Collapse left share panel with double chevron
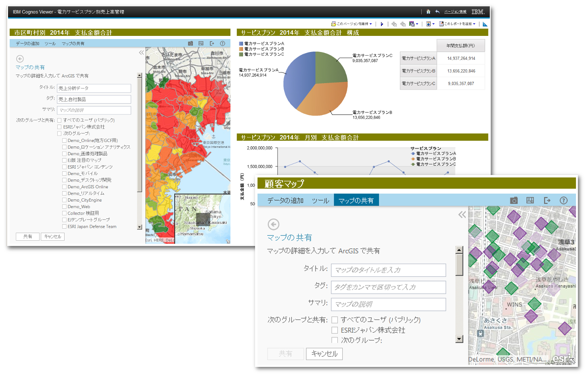The width and height of the screenshot is (588, 377). (141, 52)
